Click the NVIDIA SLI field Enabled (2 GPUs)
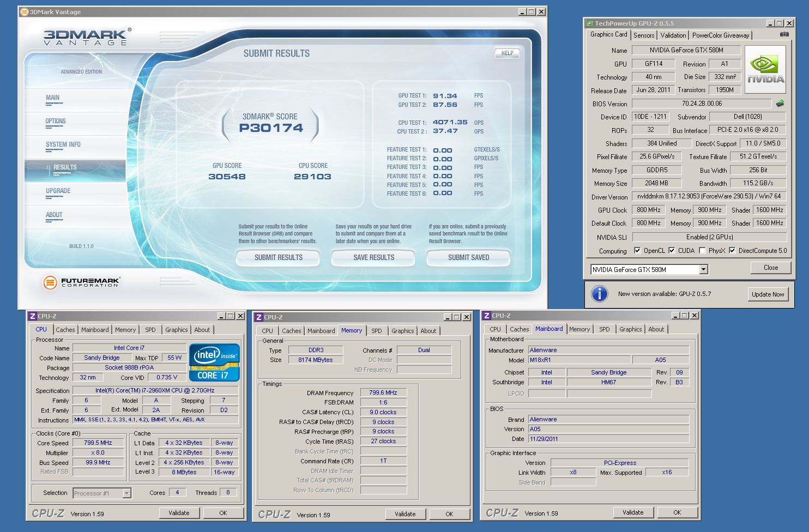This screenshot has width=809, height=532. tap(709, 237)
